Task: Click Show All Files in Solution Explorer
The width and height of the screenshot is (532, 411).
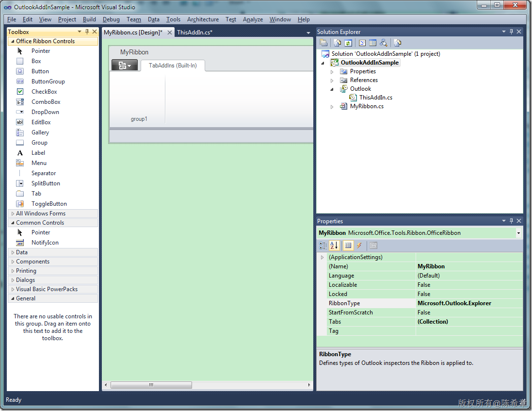Action: pos(337,43)
